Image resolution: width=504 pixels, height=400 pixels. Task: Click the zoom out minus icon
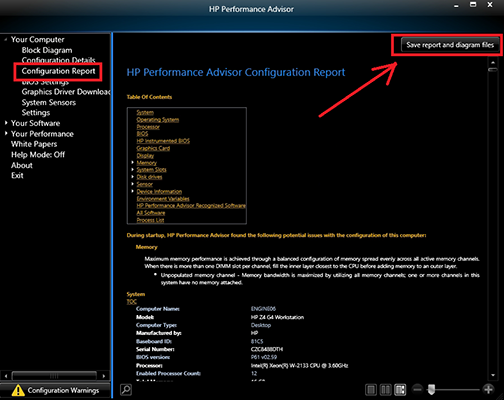(417, 389)
